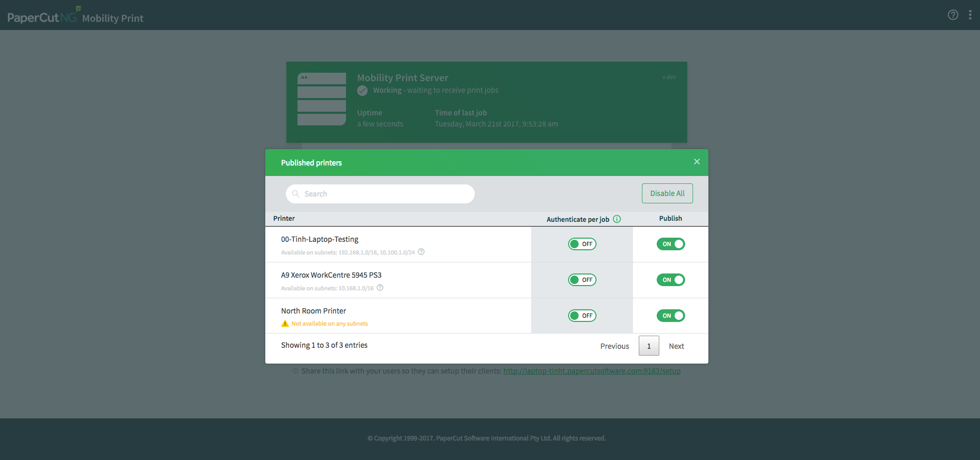
Task: Click the warning icon under North Room Printer
Action: (285, 324)
